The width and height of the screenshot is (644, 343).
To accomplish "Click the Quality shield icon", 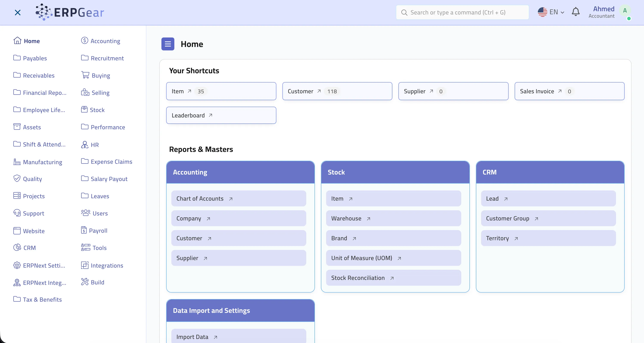I will pyautogui.click(x=17, y=179).
